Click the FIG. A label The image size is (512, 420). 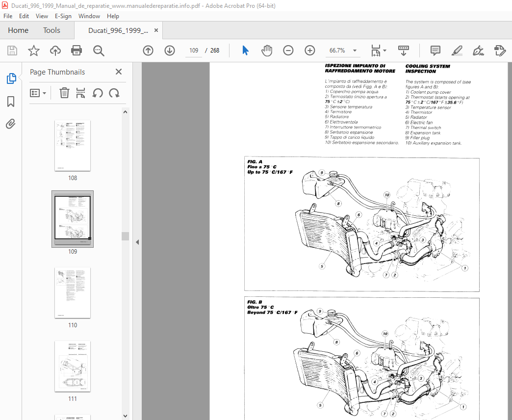[x=255, y=161]
